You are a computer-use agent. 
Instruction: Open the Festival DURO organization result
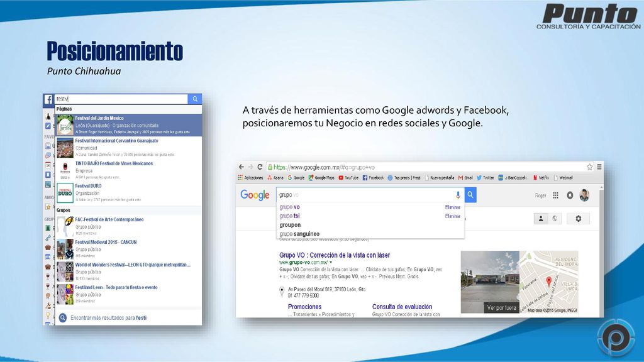click(128, 193)
